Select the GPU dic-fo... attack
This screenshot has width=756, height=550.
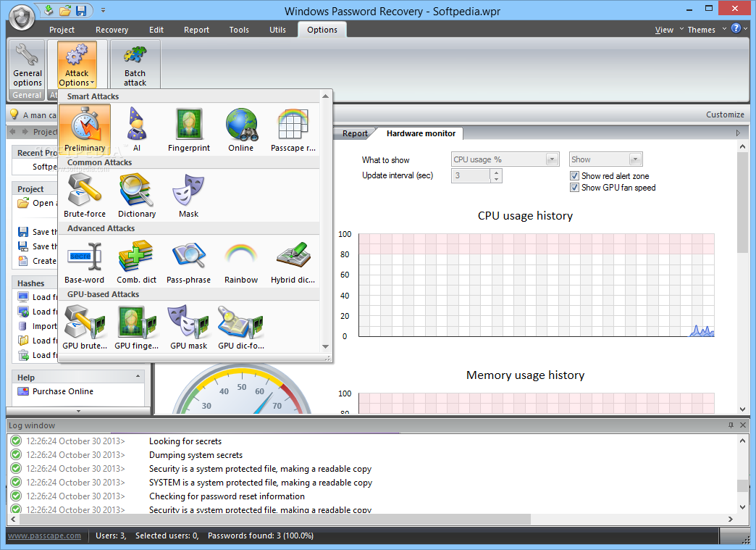240,327
